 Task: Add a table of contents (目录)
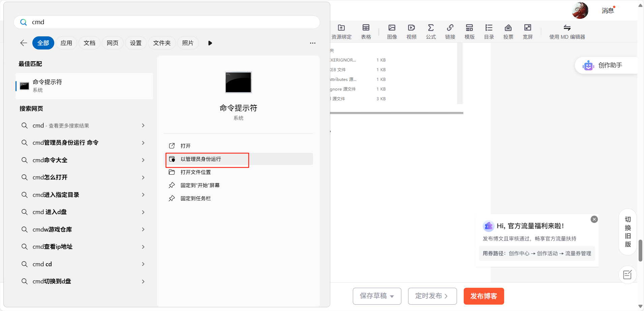pyautogui.click(x=489, y=31)
